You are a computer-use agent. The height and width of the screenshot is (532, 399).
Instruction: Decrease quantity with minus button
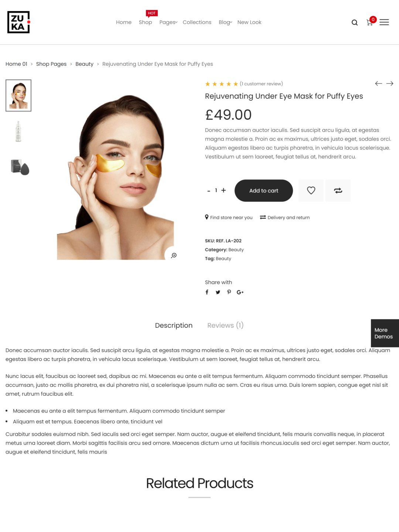click(x=209, y=191)
